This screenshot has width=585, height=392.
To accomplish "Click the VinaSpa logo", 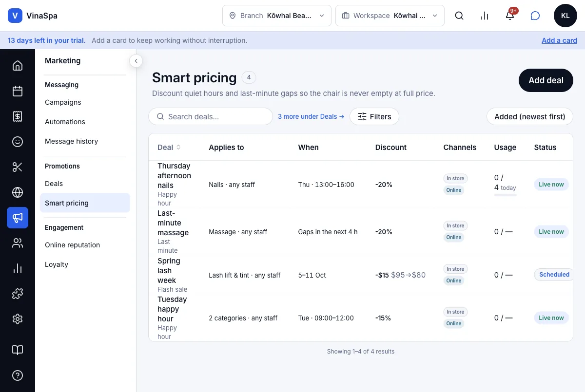I will [x=33, y=16].
